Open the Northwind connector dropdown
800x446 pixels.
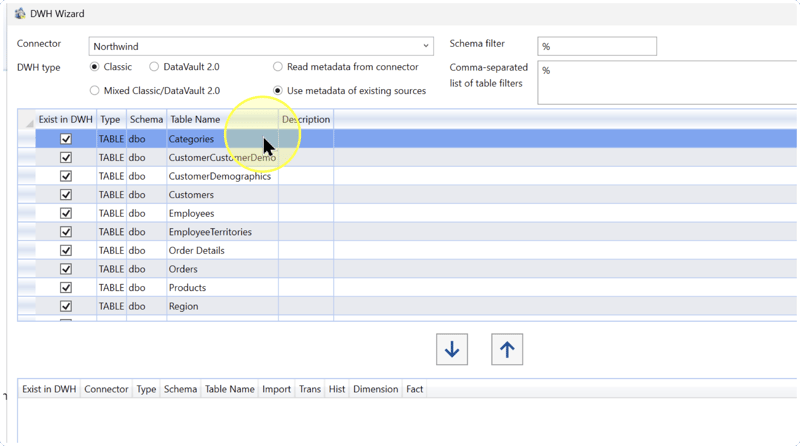(x=426, y=46)
